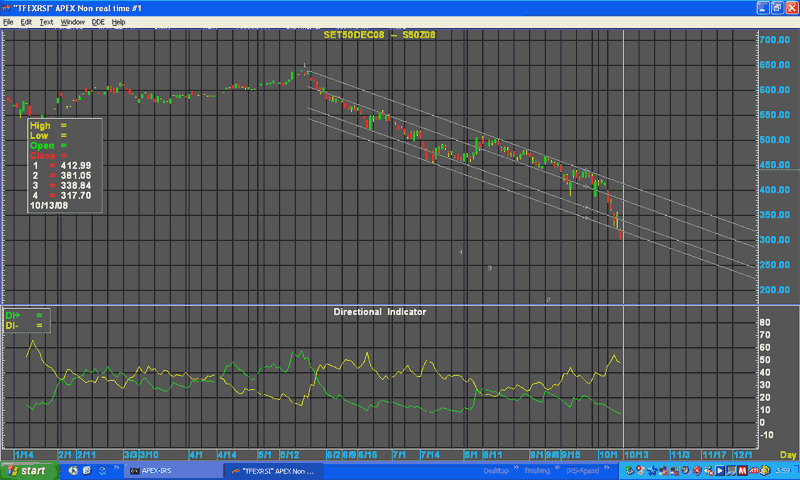Click the 300.00 price axis label

click(775, 240)
